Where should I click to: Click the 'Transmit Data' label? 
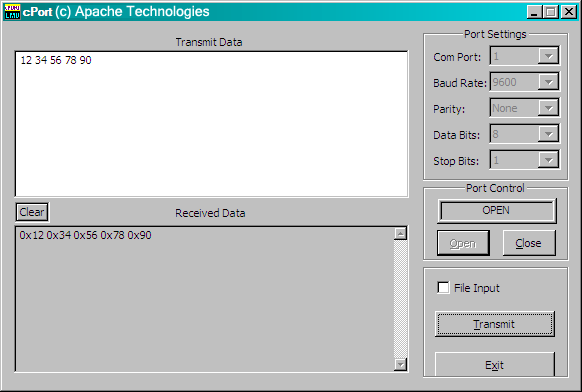(x=209, y=42)
